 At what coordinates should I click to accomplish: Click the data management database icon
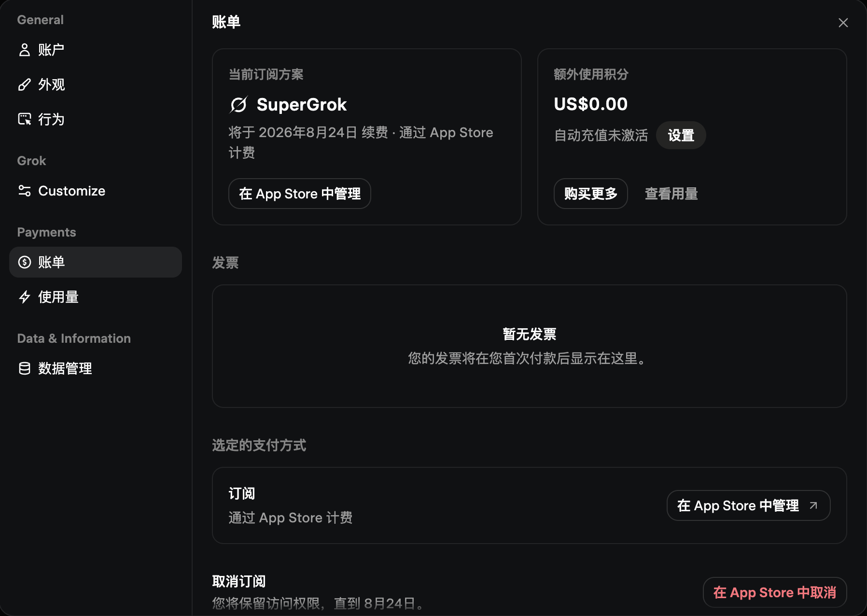24,368
